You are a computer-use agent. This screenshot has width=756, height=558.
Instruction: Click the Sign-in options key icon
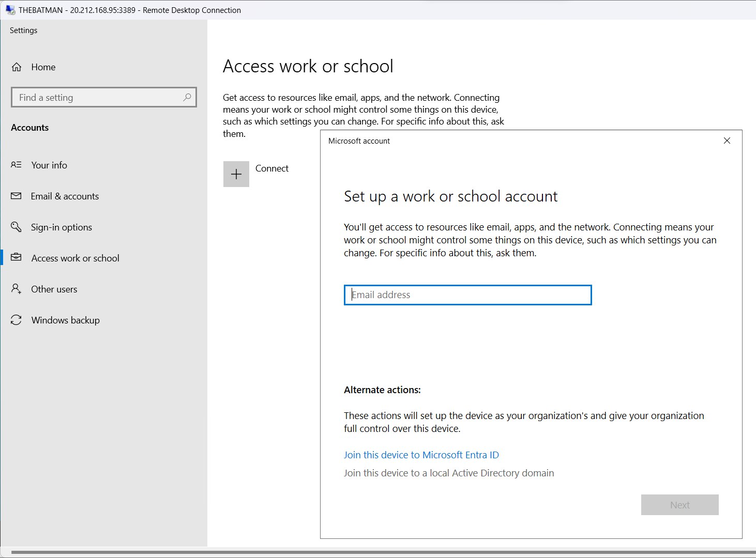(x=17, y=227)
